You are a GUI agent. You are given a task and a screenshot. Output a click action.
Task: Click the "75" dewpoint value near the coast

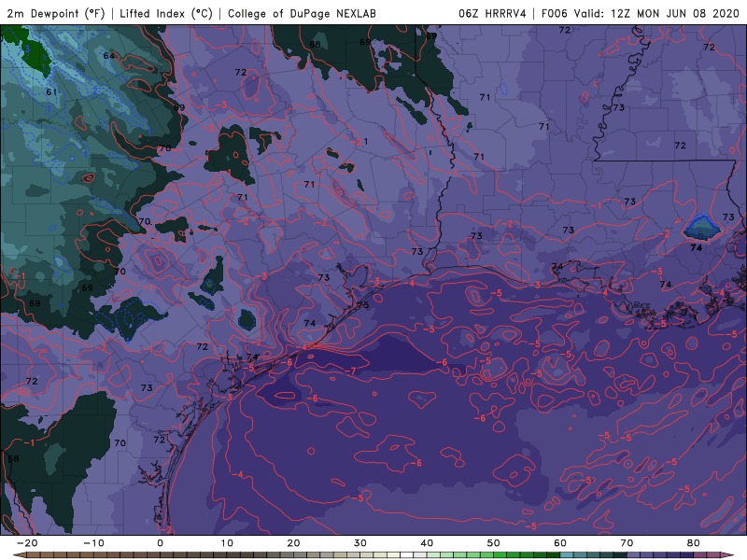(x=363, y=305)
